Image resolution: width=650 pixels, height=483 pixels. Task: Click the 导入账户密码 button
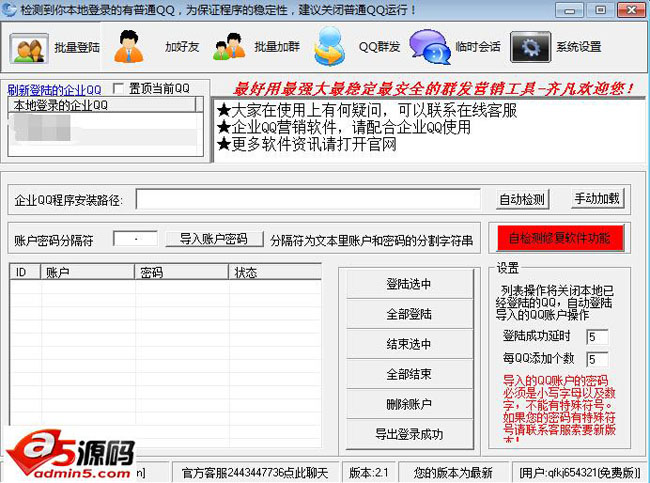[213, 239]
